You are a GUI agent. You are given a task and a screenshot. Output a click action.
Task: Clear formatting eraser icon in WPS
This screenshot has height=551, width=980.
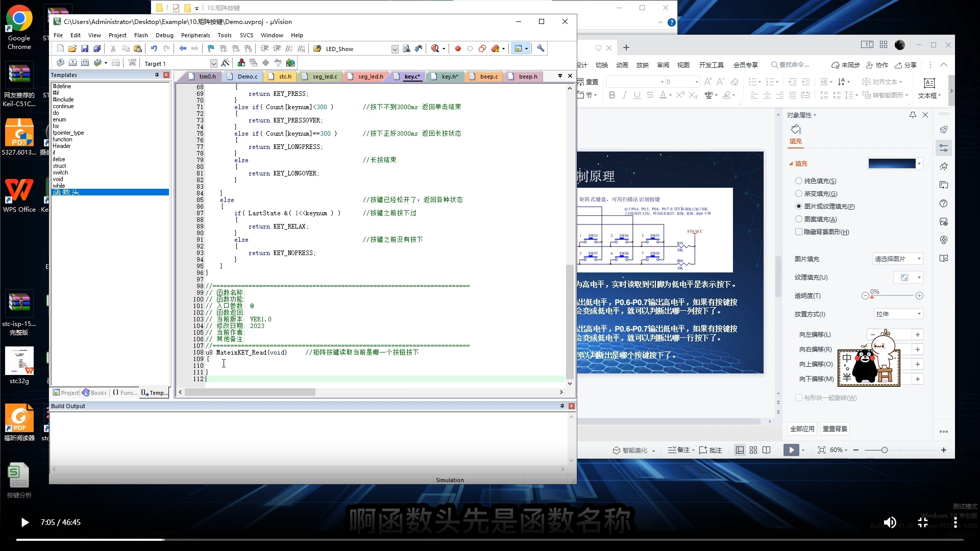point(734,82)
